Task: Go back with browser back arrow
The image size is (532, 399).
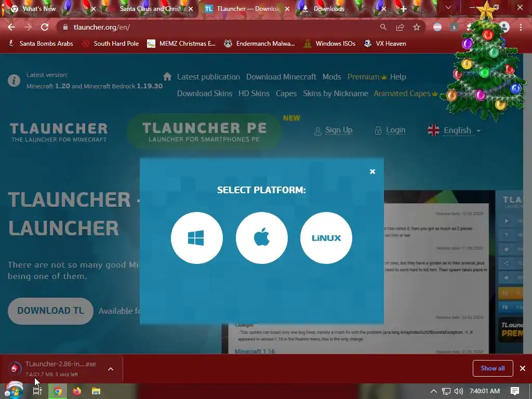Action: pyautogui.click(x=11, y=27)
